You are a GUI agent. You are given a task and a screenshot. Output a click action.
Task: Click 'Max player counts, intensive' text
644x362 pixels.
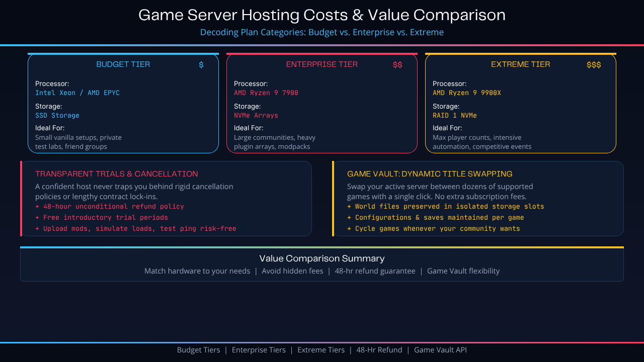(477, 137)
